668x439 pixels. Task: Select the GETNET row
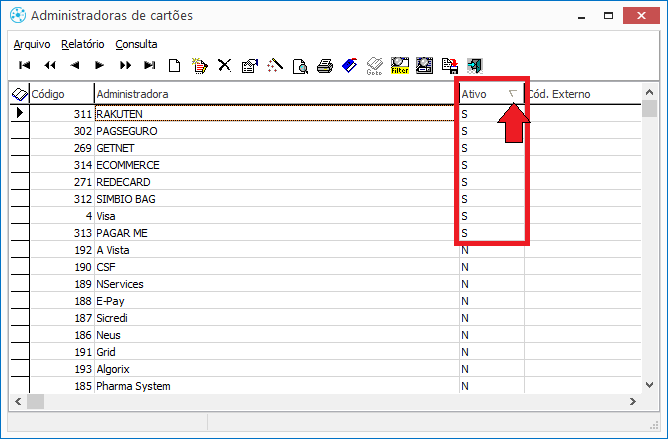(326, 148)
